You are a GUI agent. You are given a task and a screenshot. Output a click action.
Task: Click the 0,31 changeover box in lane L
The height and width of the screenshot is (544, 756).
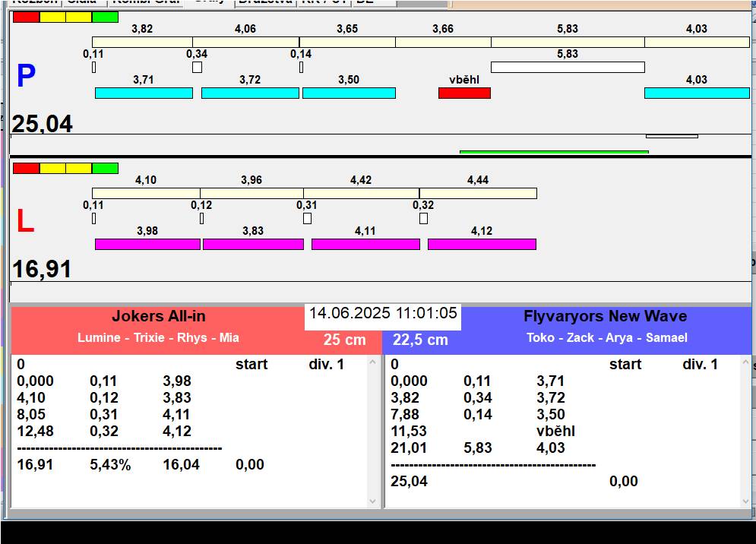coord(307,218)
